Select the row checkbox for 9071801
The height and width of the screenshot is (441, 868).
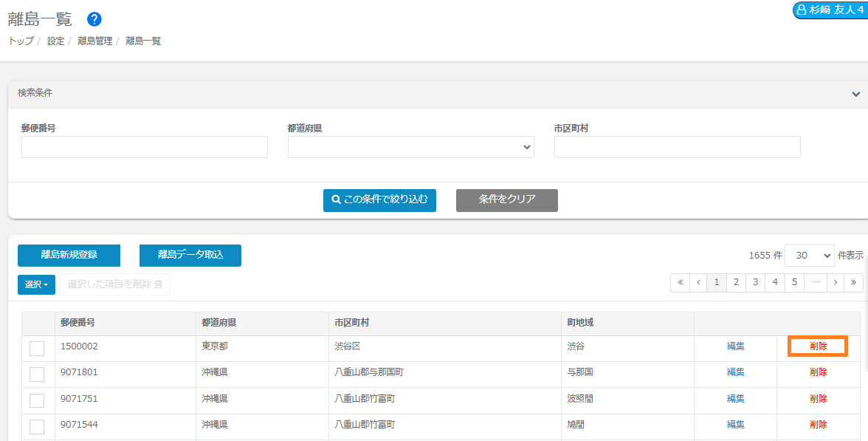(x=37, y=375)
